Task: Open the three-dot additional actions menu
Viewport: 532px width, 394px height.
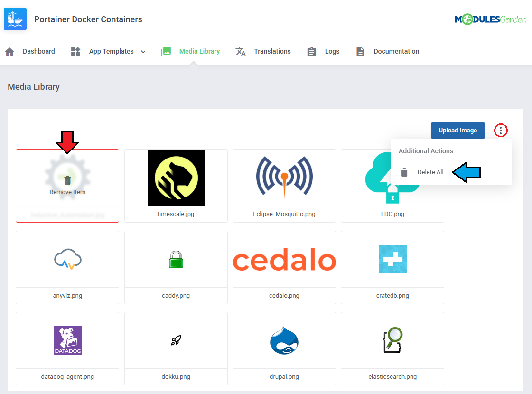Action: click(501, 131)
